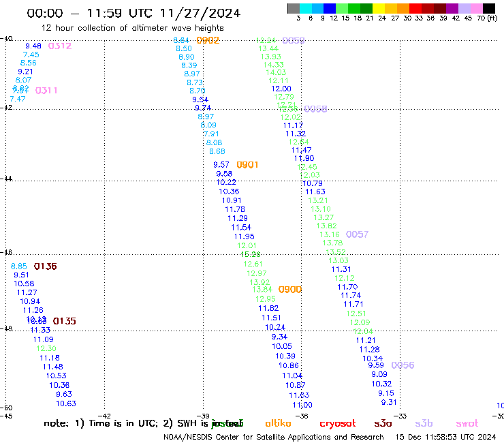Image resolution: width=504 pixels, height=443 pixels.
Task: Select the wave height value 13.92
Action: [x=259, y=282]
